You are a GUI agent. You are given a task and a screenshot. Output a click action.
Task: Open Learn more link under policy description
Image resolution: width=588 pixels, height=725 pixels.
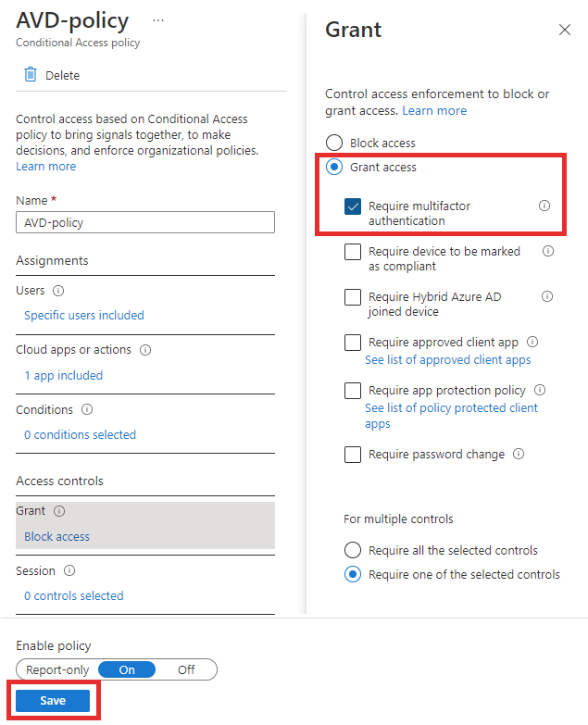coord(45,167)
